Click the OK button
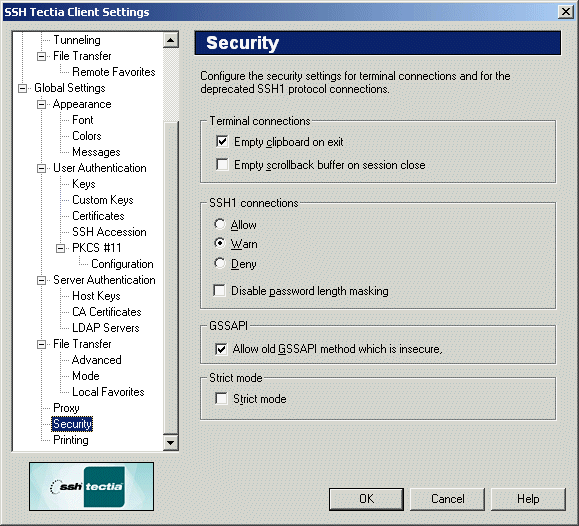 [x=366, y=499]
